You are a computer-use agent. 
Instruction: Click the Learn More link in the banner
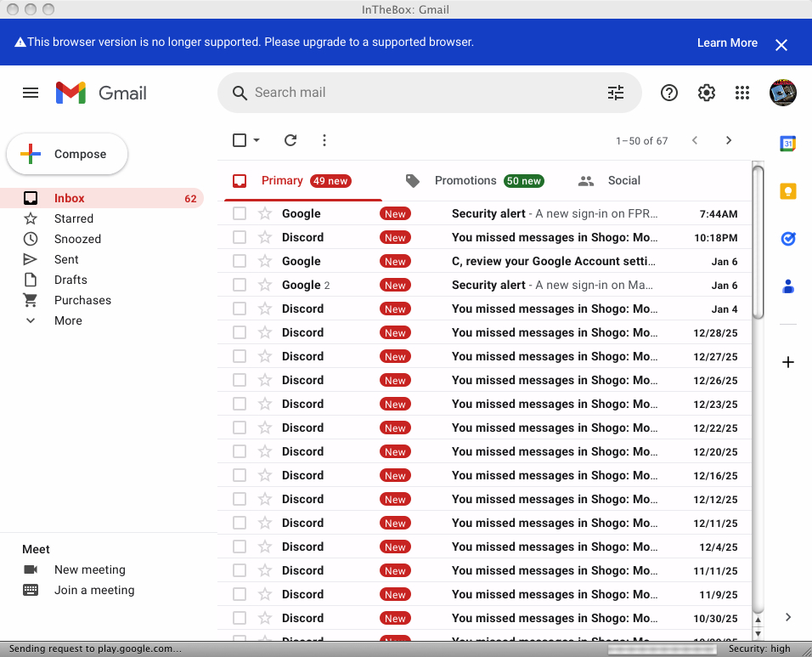click(726, 42)
